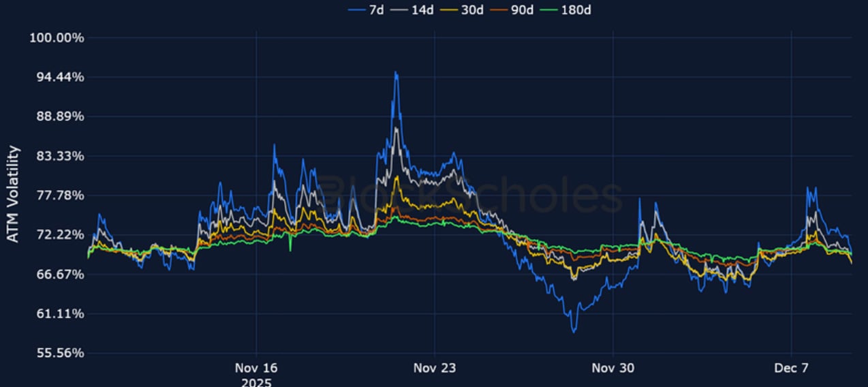Click the 94.44% y-axis tick label
Image resolution: width=868 pixels, height=387 pixels.
59,77
